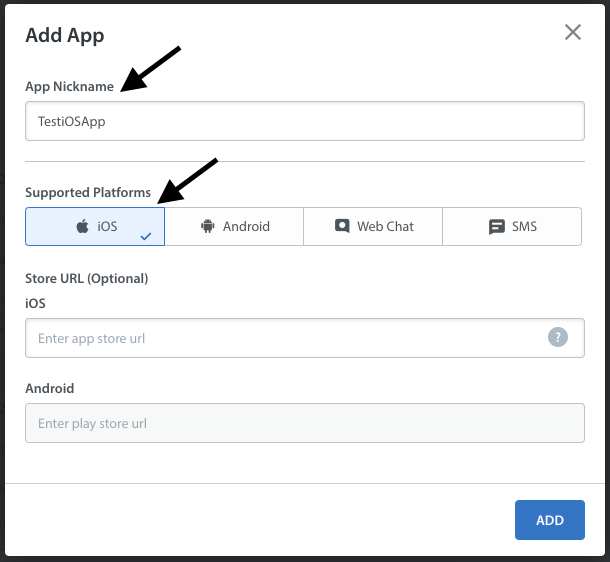
Task: Click the App Nickname label
Action: [69, 87]
